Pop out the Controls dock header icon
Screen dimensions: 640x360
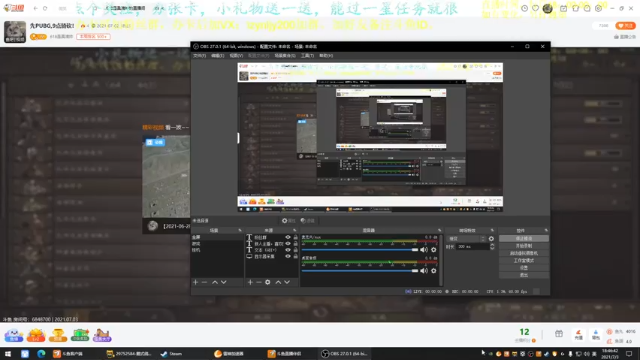[546, 230]
